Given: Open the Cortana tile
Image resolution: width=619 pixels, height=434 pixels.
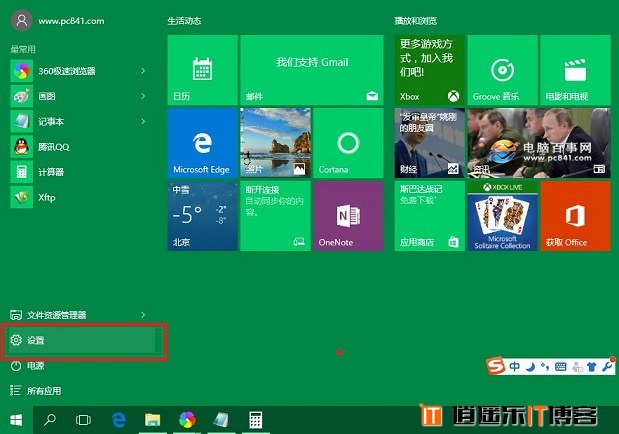Looking at the screenshot, I should click(x=348, y=143).
